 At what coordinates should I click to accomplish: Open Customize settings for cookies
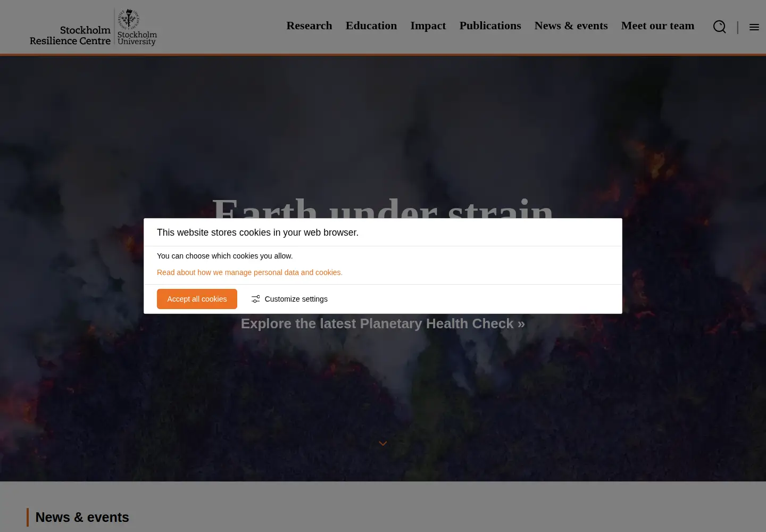[x=289, y=299]
